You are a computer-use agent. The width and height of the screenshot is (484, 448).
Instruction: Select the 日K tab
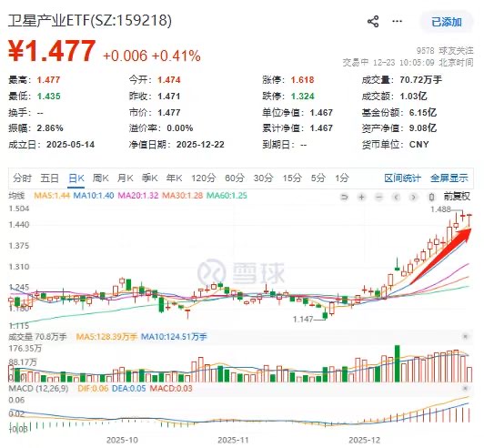point(76,178)
